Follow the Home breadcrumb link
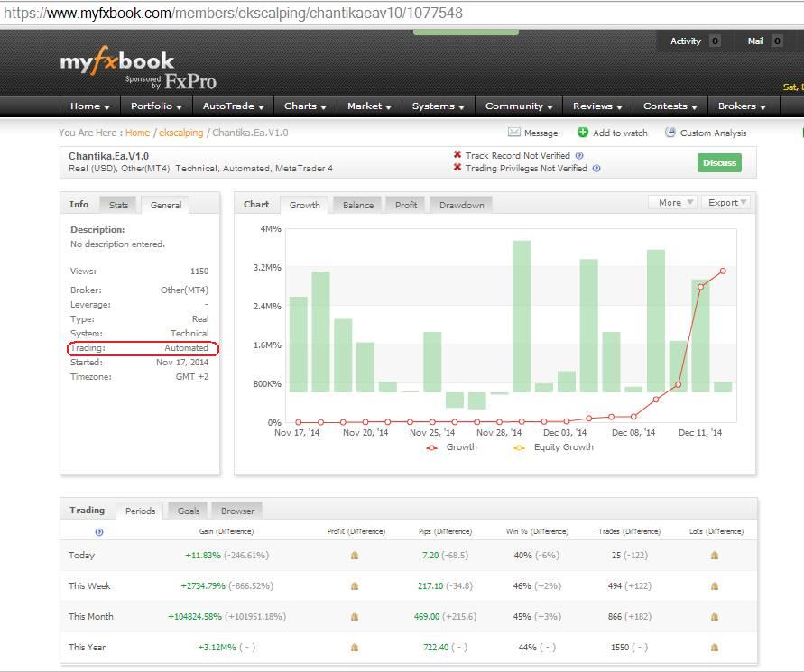 (137, 133)
